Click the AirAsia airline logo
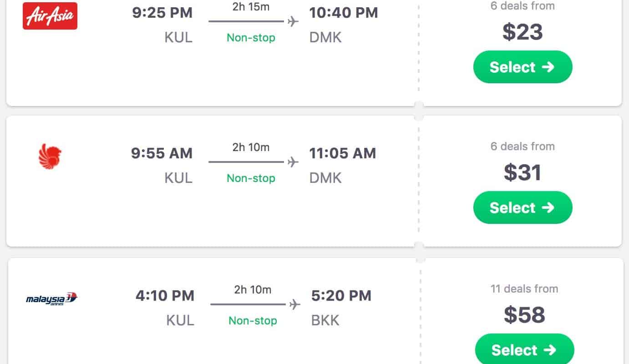The height and width of the screenshot is (364, 629). click(x=50, y=16)
